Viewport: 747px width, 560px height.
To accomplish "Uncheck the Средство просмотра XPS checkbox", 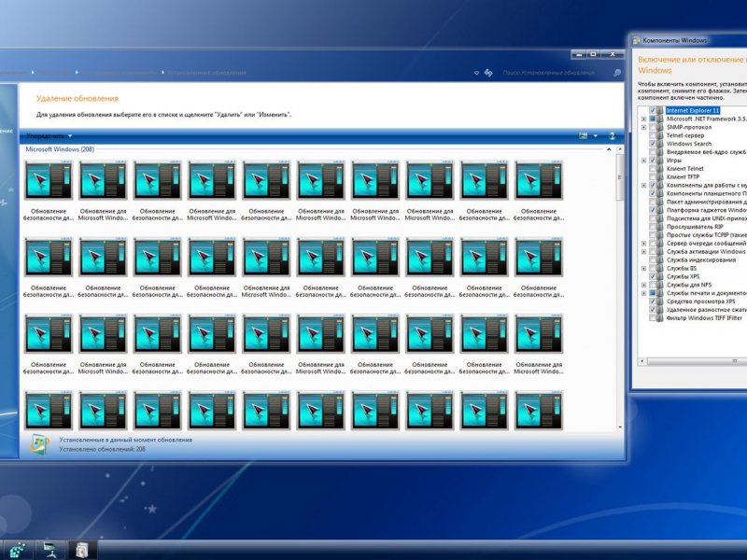I will pos(652,301).
